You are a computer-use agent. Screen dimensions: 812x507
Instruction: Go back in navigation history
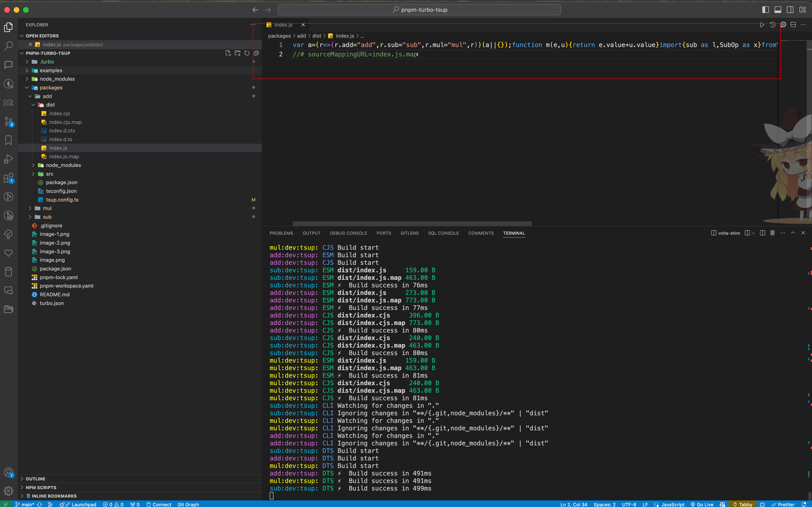point(255,10)
